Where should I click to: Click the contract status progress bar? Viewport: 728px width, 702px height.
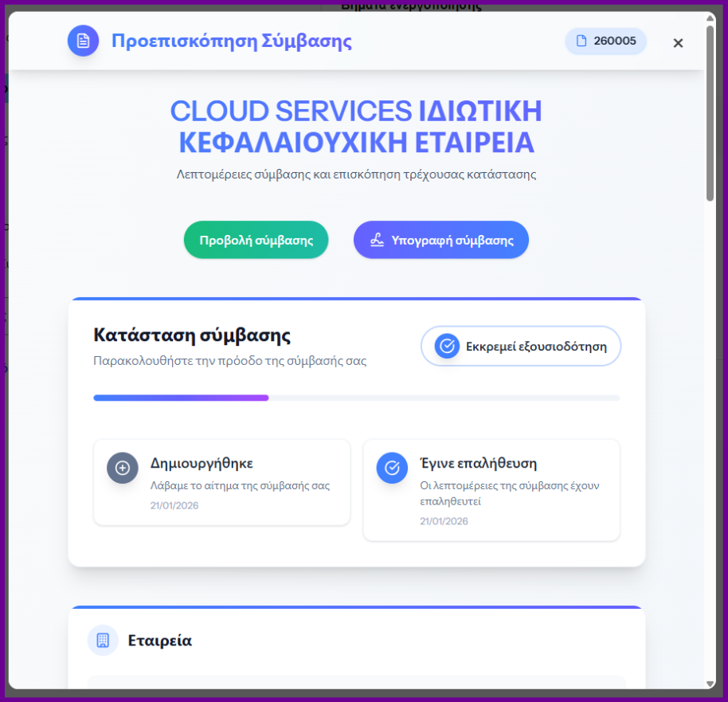(x=356, y=397)
